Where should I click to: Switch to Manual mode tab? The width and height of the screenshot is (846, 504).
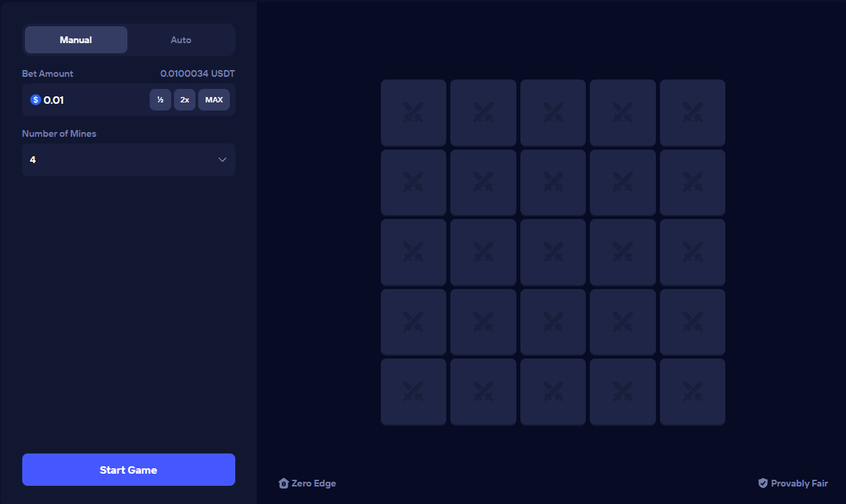[x=76, y=40]
